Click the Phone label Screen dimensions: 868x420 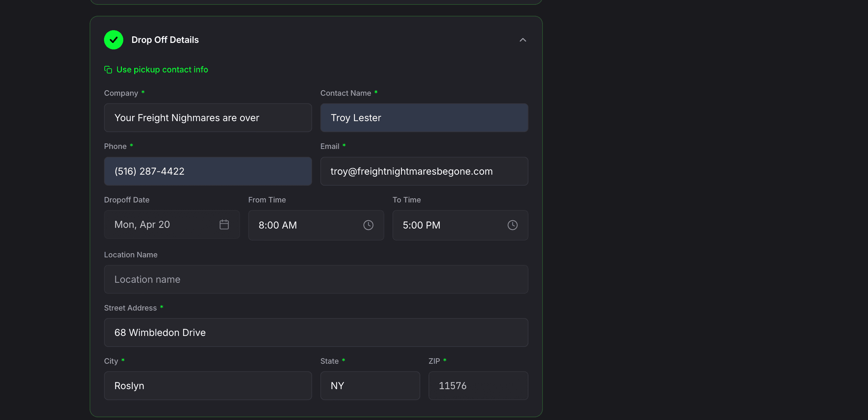pyautogui.click(x=115, y=146)
